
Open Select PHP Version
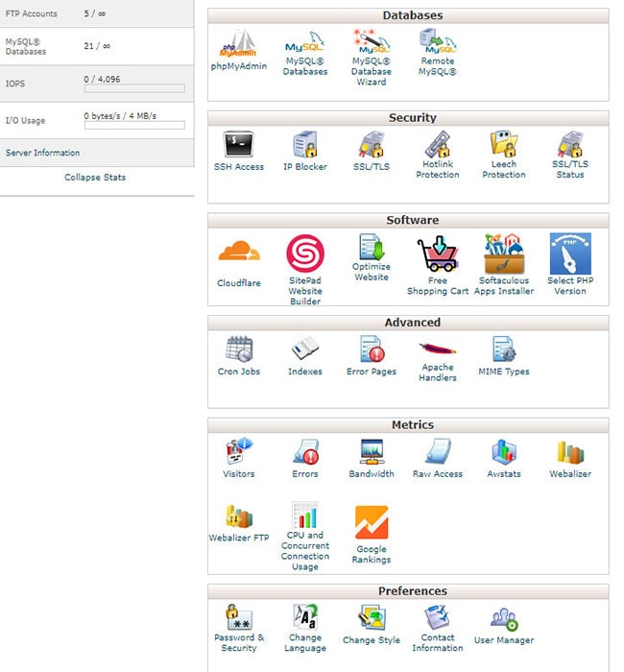click(x=570, y=264)
